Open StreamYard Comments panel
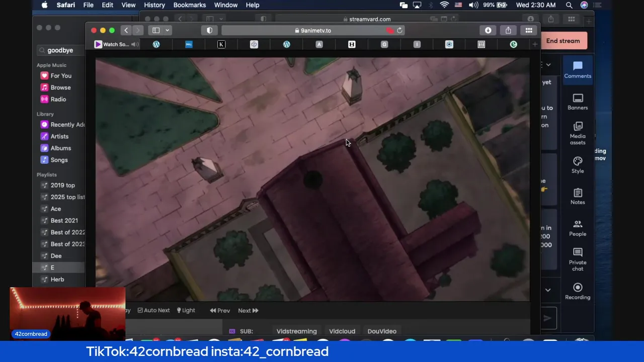 [578, 70]
